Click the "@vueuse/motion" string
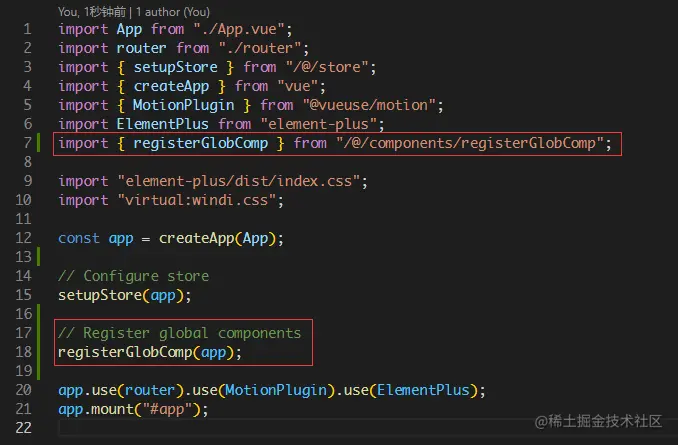 369,105
